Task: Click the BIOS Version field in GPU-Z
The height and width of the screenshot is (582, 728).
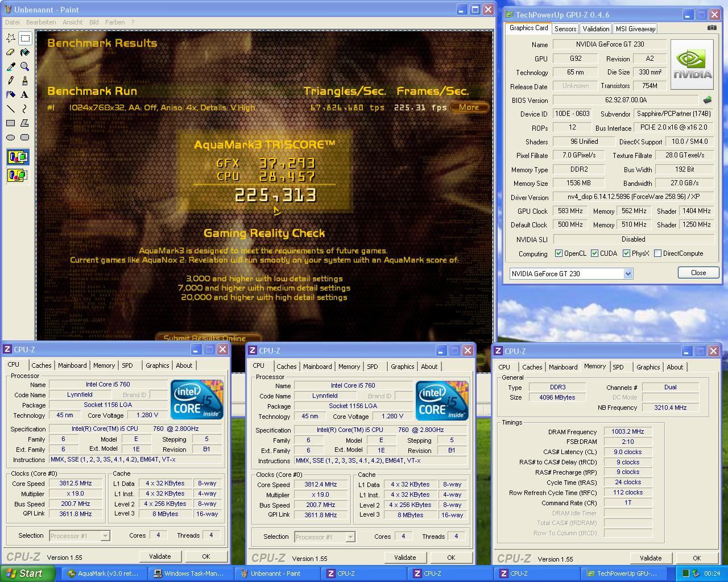Action: click(x=627, y=100)
